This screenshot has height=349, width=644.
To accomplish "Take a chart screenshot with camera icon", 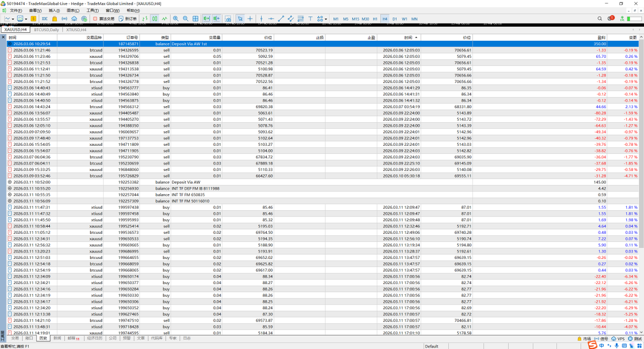I will (x=228, y=19).
